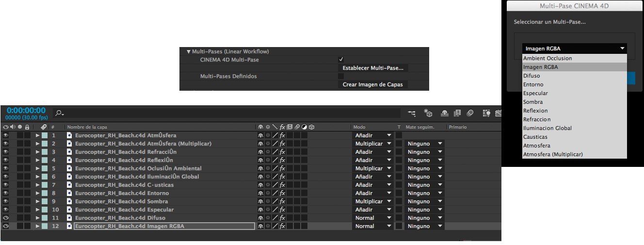The width and height of the screenshot is (644, 245).
Task: Toggle the Draft 3D icon in timeline
Action: (428, 113)
